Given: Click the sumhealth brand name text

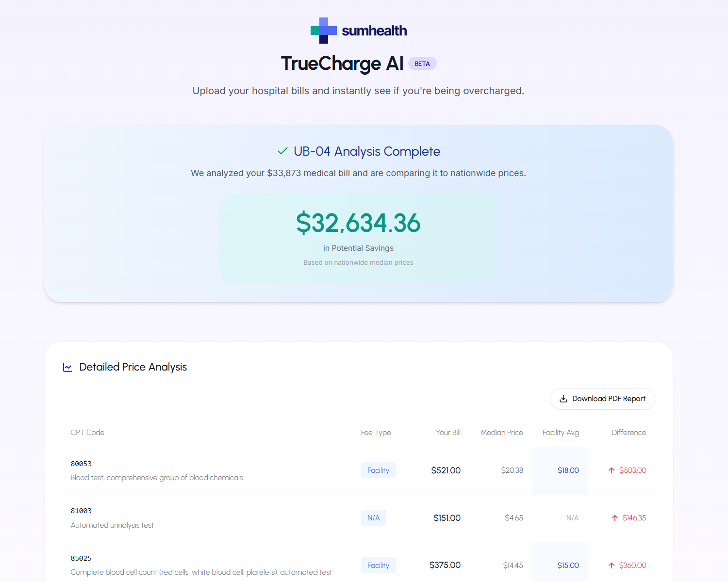Looking at the screenshot, I should [x=374, y=31].
